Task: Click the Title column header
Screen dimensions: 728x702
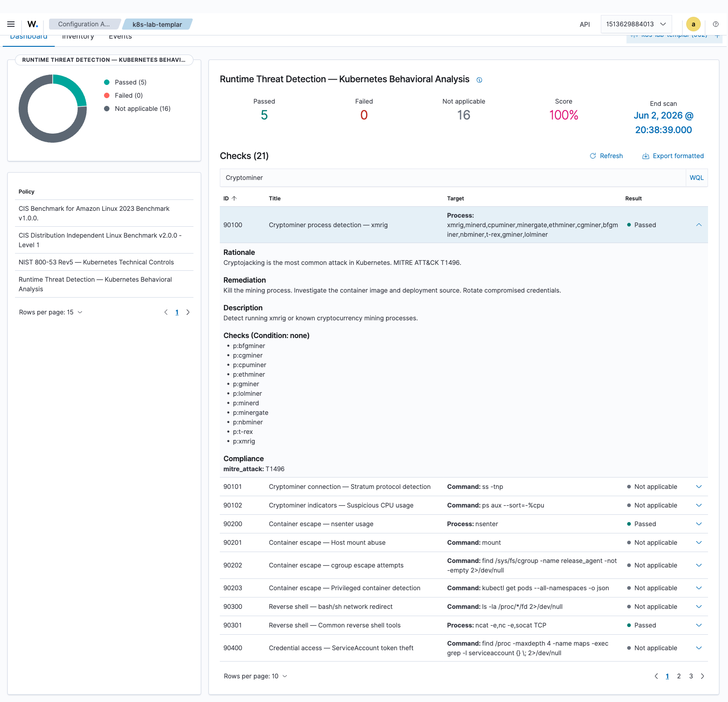Action: pyautogui.click(x=275, y=199)
